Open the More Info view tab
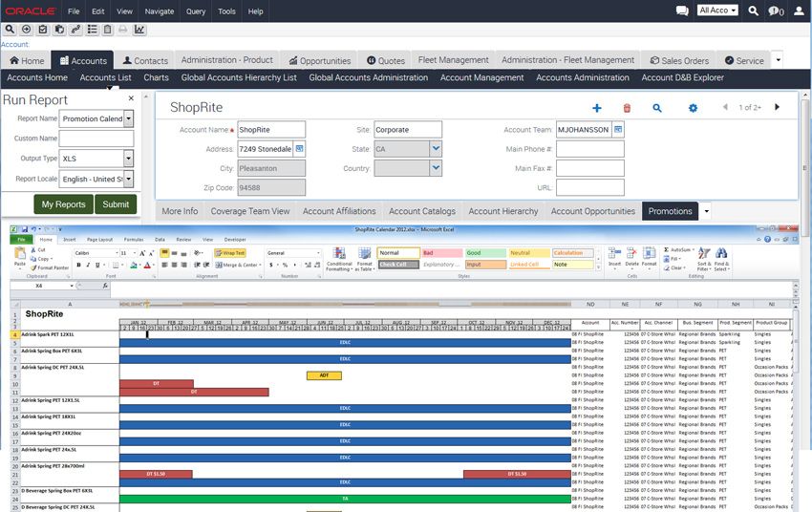 (x=180, y=211)
